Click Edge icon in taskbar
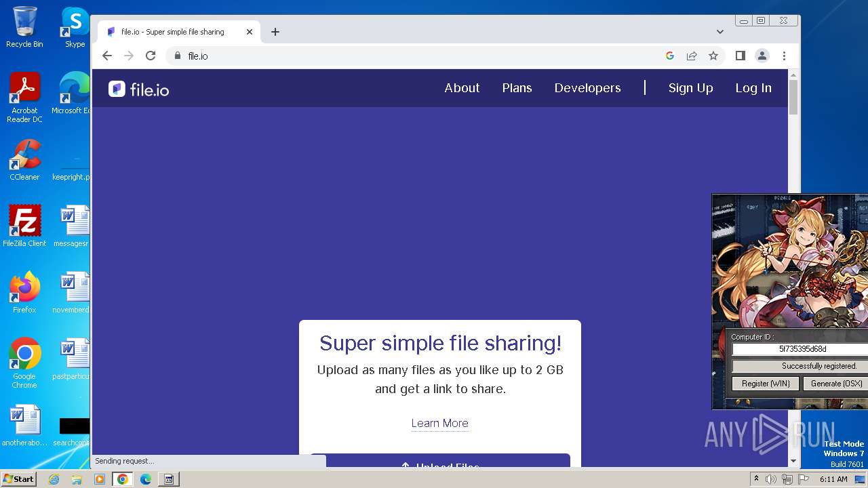This screenshot has width=868, height=488. pyautogui.click(x=146, y=479)
